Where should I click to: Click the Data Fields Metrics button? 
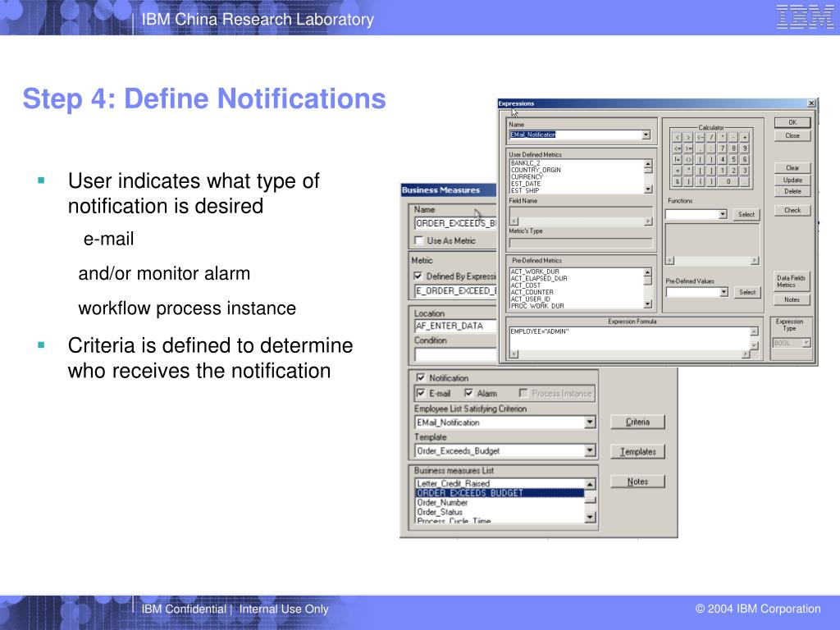tap(792, 281)
